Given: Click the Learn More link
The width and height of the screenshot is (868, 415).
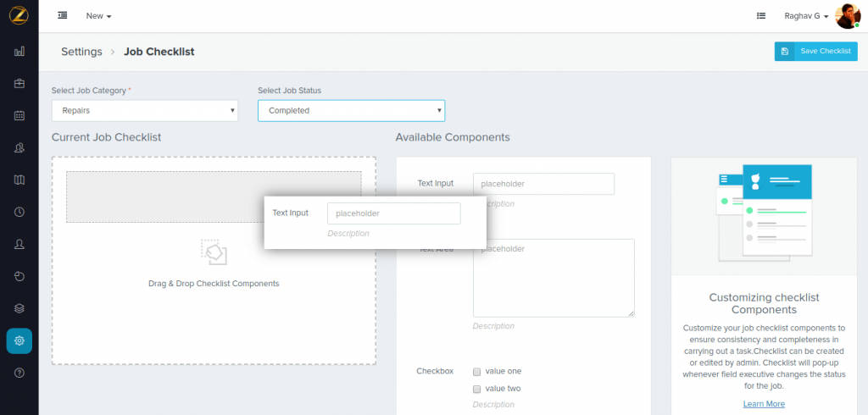Looking at the screenshot, I should (x=764, y=404).
